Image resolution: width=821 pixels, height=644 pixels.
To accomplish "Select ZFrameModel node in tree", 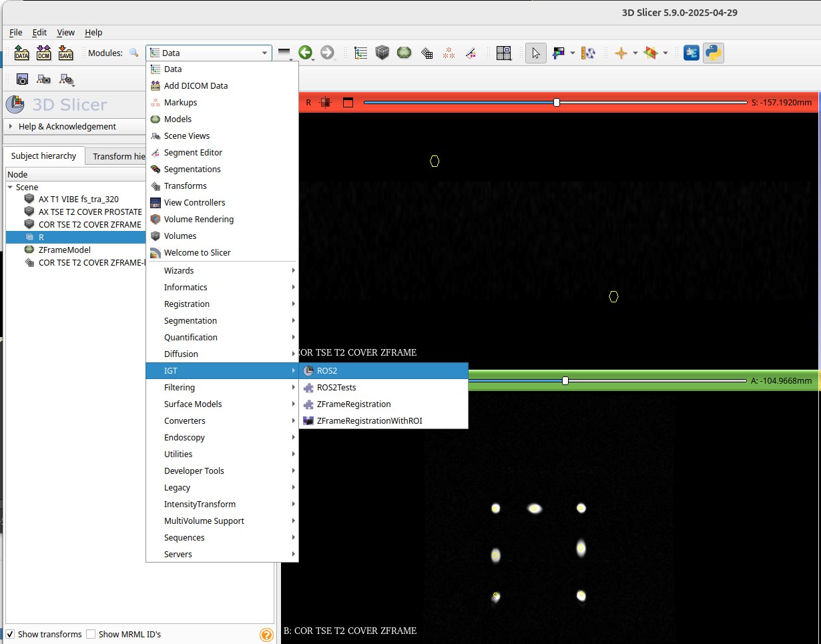I will (65, 250).
